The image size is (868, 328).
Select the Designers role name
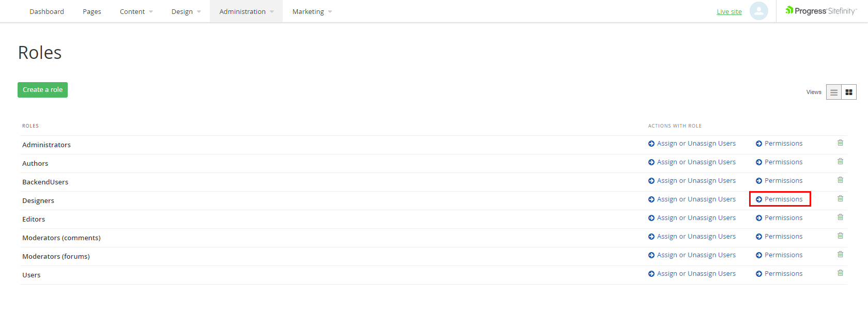(38, 201)
